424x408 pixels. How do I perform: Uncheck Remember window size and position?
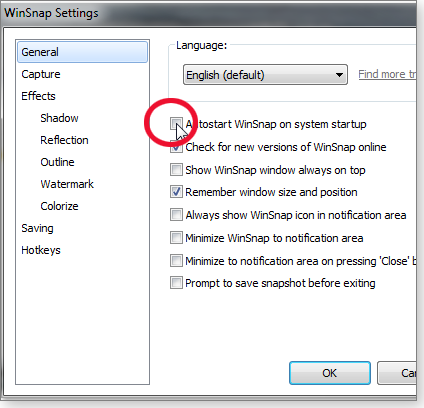point(176,192)
